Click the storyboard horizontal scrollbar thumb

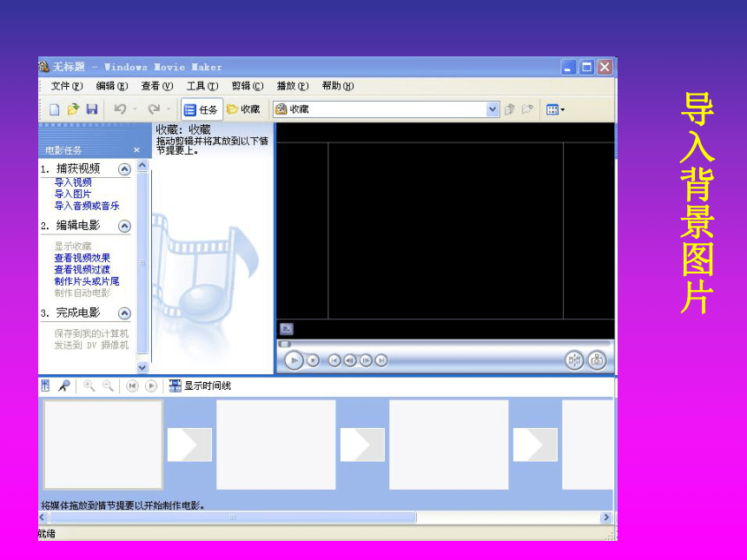click(x=233, y=517)
